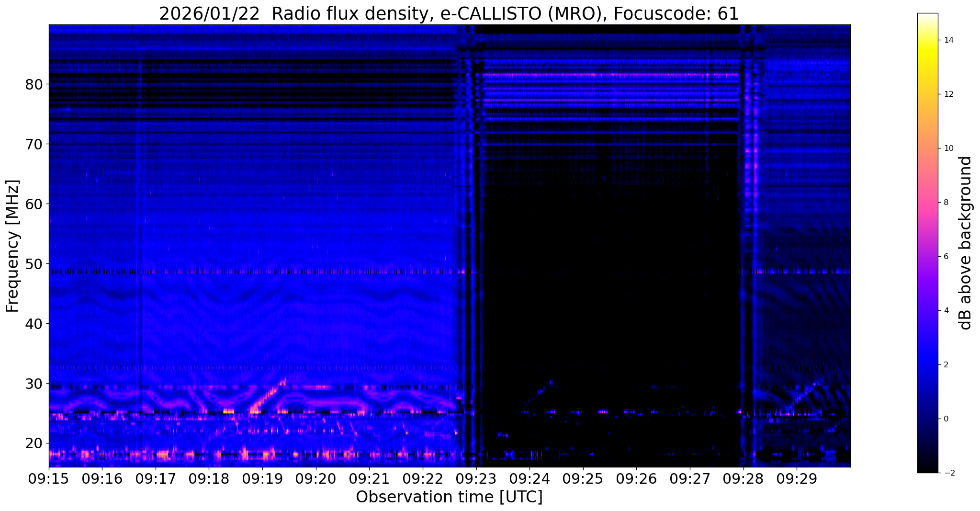Image resolution: width=980 pixels, height=511 pixels.
Task: Click the 50 MHz frequency tick label
Action: pyautogui.click(x=34, y=264)
